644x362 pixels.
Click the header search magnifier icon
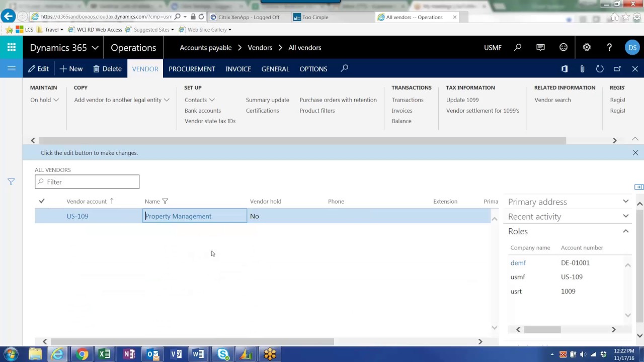pyautogui.click(x=518, y=48)
